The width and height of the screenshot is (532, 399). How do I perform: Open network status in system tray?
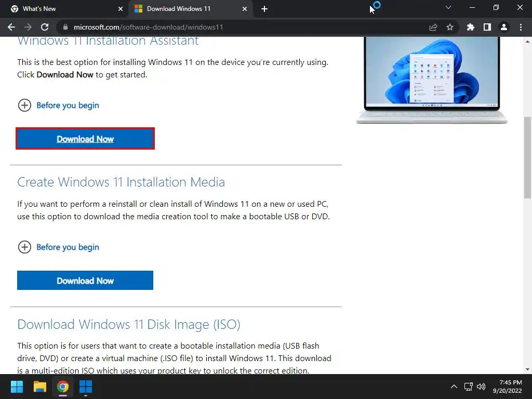pos(469,387)
